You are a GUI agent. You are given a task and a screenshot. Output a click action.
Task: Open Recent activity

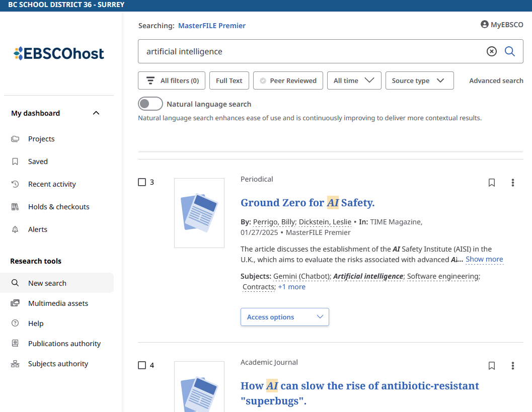52,184
